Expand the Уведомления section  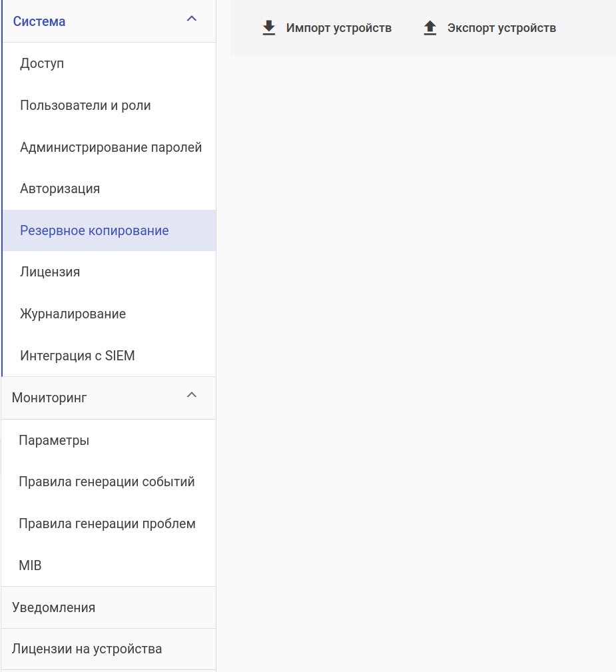54,607
